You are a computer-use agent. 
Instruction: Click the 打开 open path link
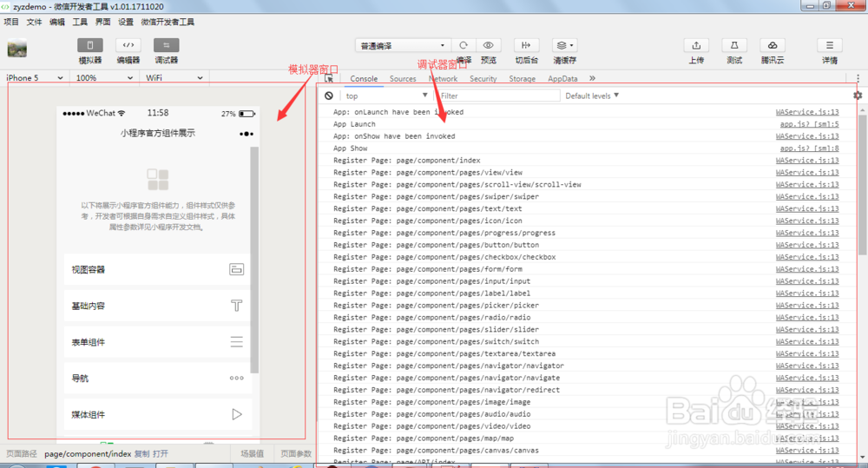[x=161, y=453]
